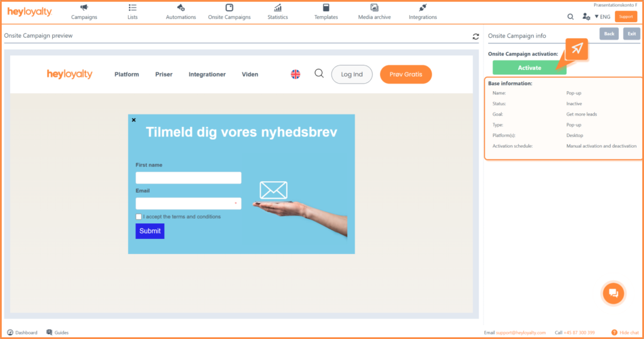Click the support@heyloyalty.com email link
Viewport: 644px width, 339px height.
point(521,332)
